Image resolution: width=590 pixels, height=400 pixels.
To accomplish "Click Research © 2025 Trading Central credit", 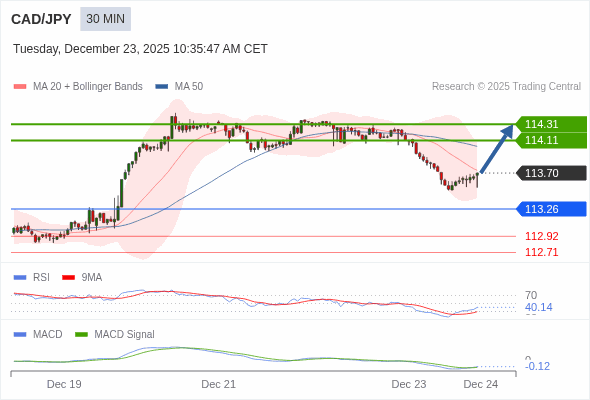I will coord(506,87).
